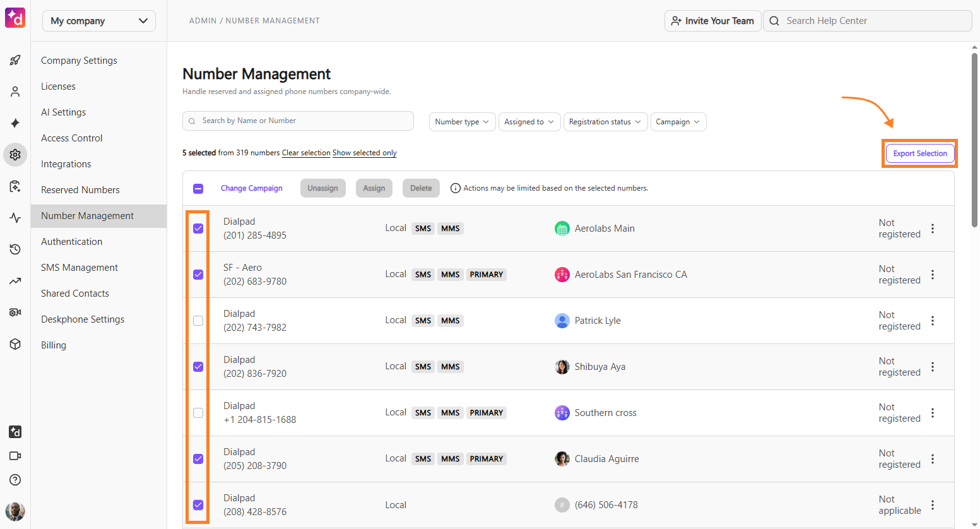980x529 pixels.
Task: Open the help question mark icon
Action: tap(15, 480)
